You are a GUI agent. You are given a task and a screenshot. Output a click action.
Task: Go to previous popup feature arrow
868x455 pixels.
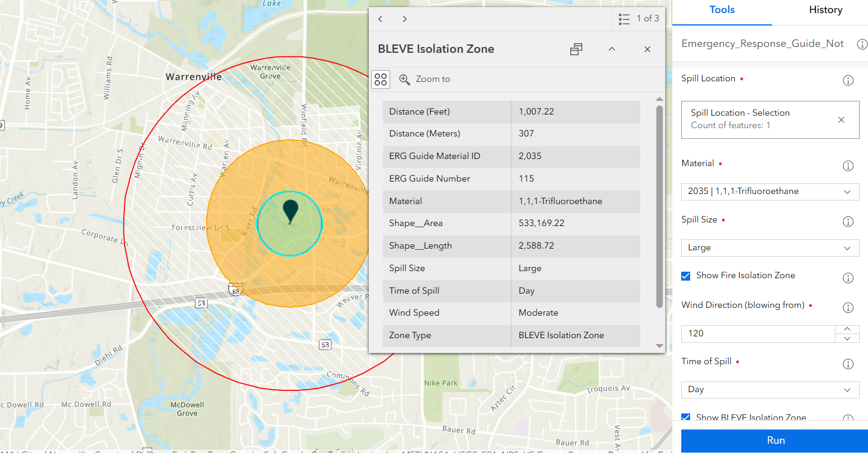pyautogui.click(x=381, y=19)
